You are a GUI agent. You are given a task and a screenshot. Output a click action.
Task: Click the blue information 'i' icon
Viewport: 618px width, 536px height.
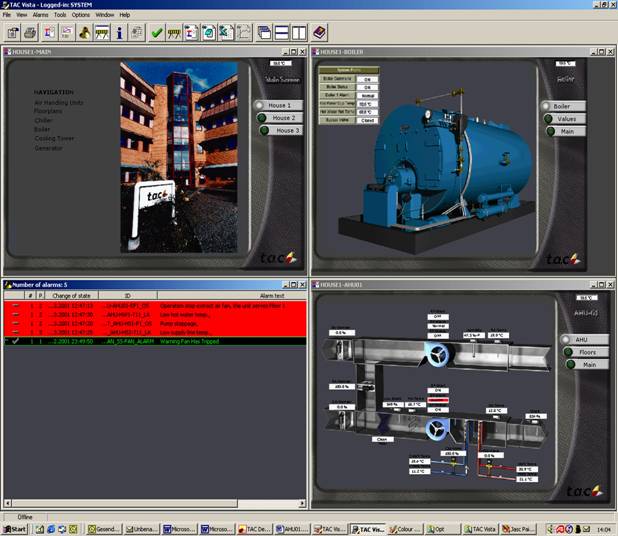point(119,33)
